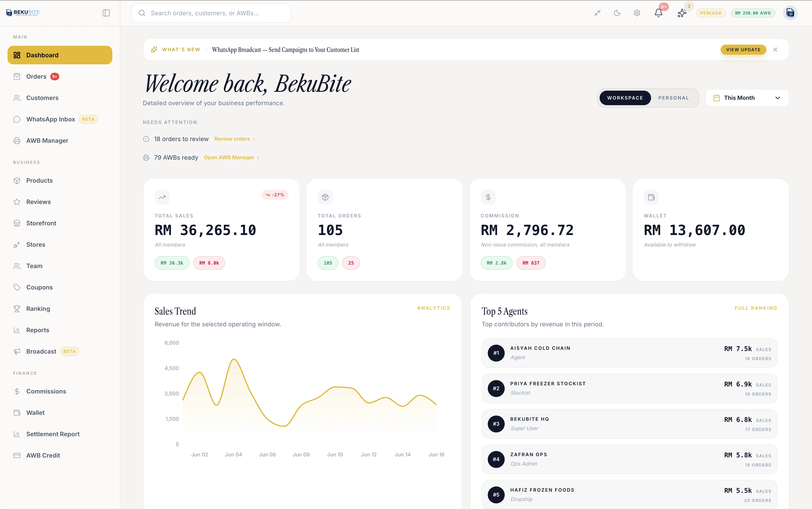Click the Stores plug icon
The width and height of the screenshot is (812, 509).
pos(17,245)
